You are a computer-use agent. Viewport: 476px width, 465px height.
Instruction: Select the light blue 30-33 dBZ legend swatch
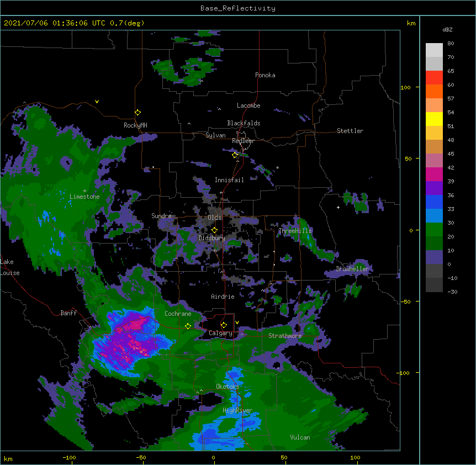click(x=434, y=216)
